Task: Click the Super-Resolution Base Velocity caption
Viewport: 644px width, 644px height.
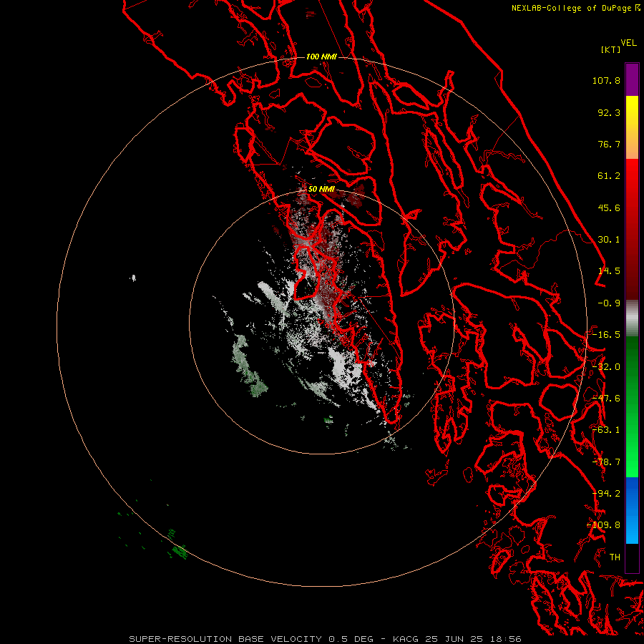Action: point(325,639)
